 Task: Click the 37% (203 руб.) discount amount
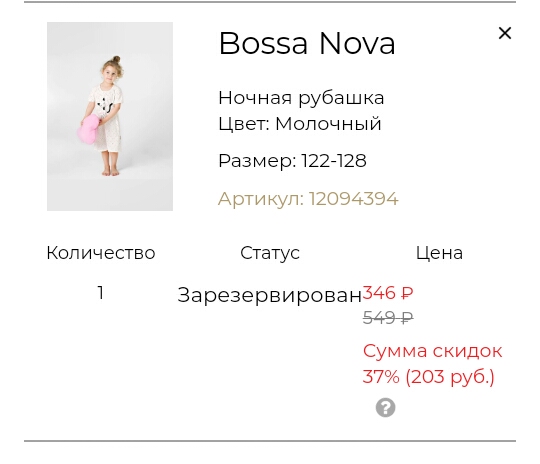click(x=428, y=377)
